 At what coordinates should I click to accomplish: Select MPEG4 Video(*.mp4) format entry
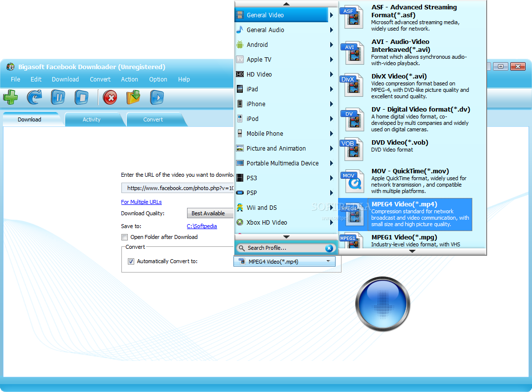[x=405, y=214]
